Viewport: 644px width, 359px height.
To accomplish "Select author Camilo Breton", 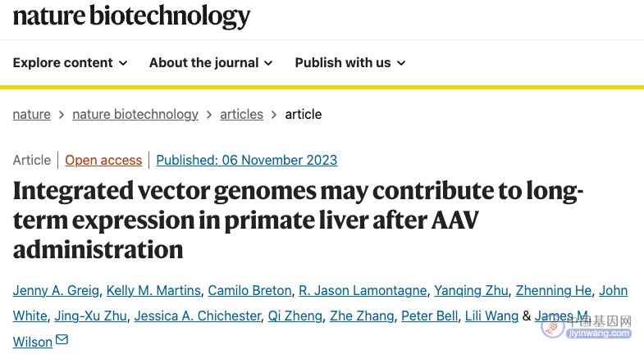I will coord(249,290).
